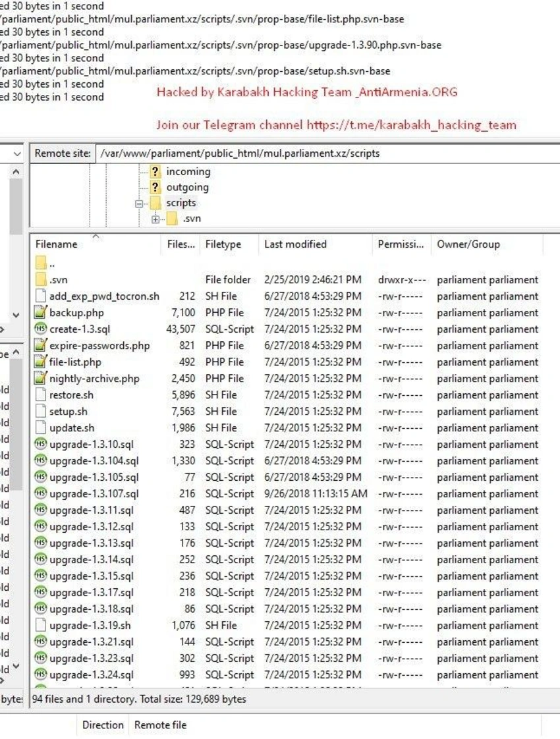Click the log line ending file-list.php.svn-base

[202, 19]
